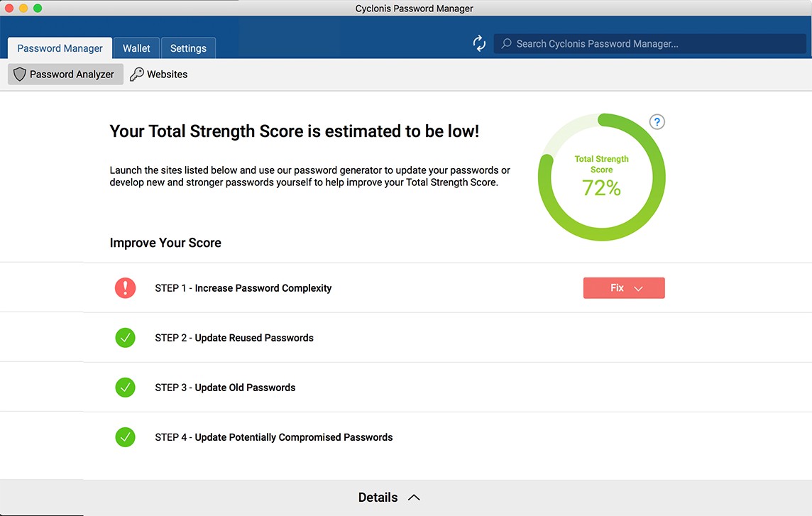Click the sync refresh arrows icon
This screenshot has height=516, width=812.
click(x=479, y=43)
